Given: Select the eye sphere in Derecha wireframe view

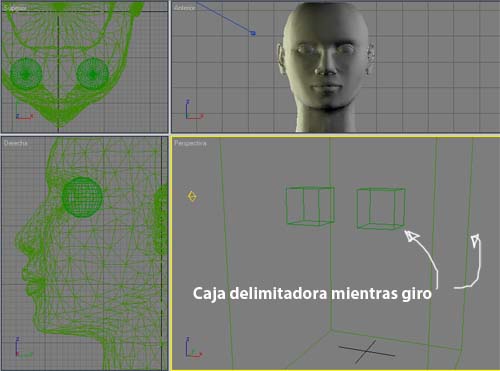Looking at the screenshot, I should point(82,197).
